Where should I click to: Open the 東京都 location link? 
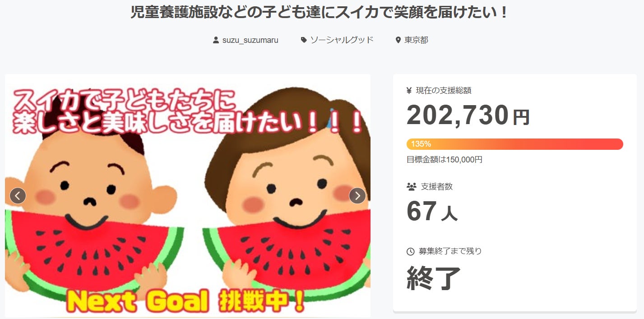(416, 40)
